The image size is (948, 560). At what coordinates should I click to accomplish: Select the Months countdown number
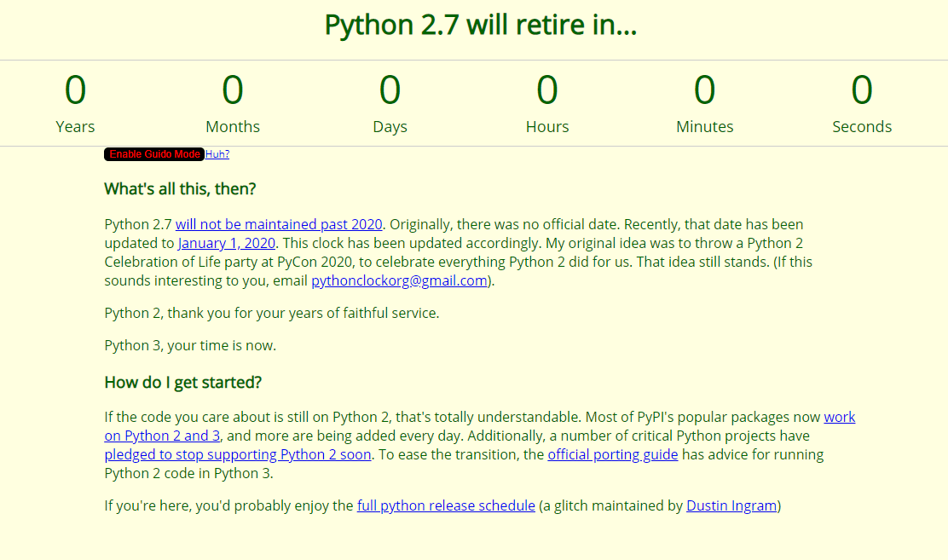point(233,90)
